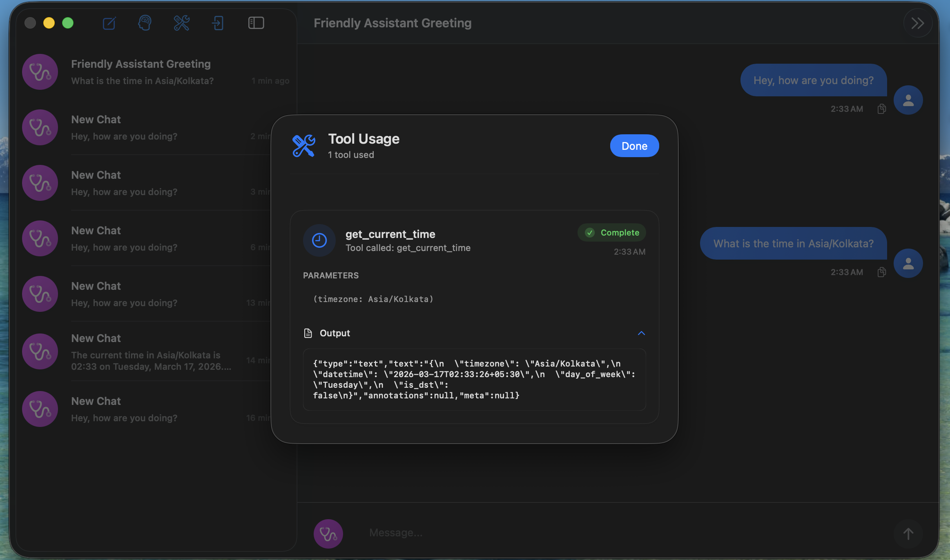950x560 pixels.
Task: Copy the message 'Hey, how are you doing?'
Action: [x=882, y=109]
